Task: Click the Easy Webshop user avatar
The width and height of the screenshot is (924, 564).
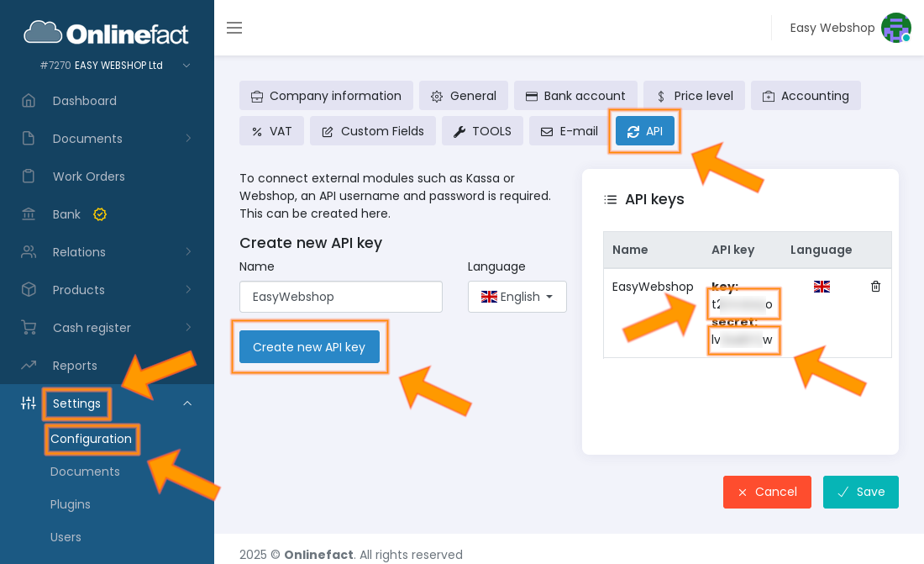Action: (x=895, y=28)
